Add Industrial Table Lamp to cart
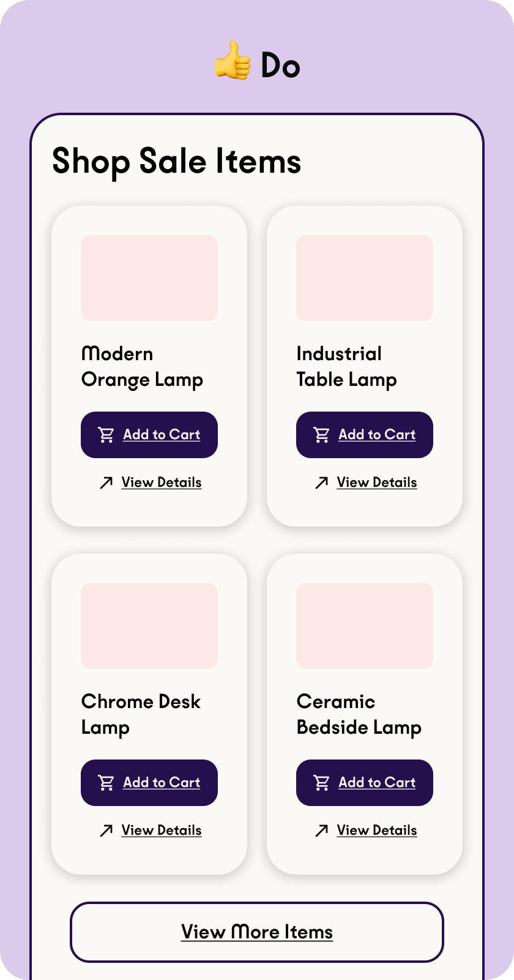This screenshot has height=980, width=514. (377, 435)
